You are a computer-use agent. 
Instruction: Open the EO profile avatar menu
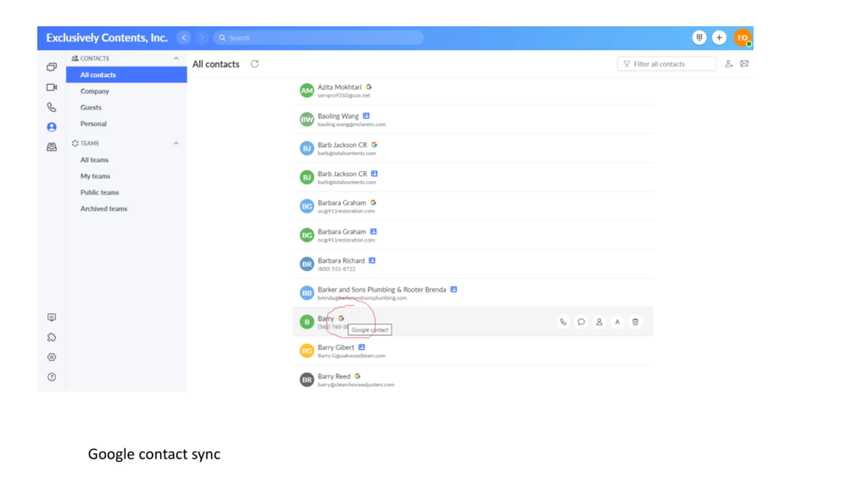pyautogui.click(x=743, y=38)
